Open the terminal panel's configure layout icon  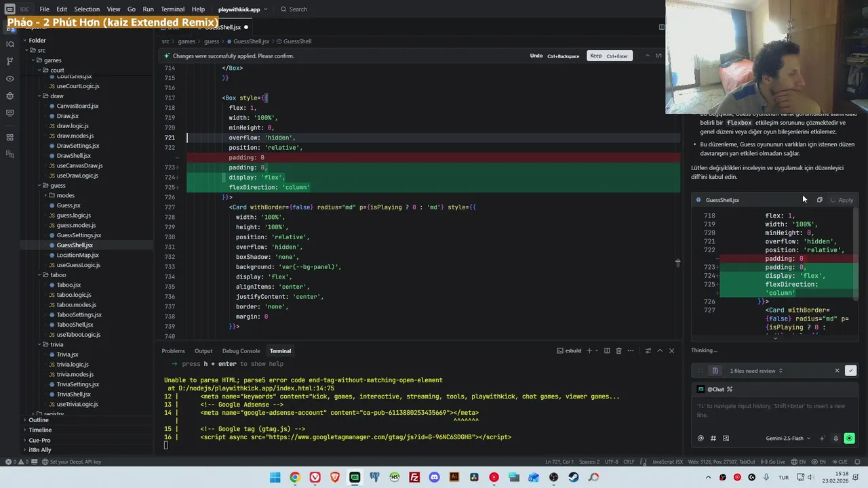[x=648, y=350]
